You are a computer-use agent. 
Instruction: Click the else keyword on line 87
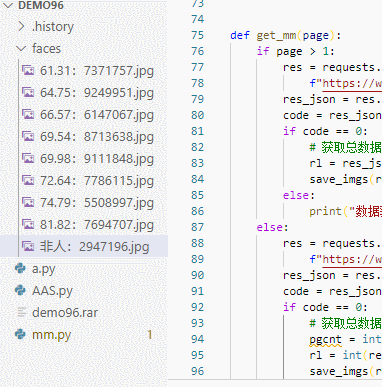tap(269, 227)
